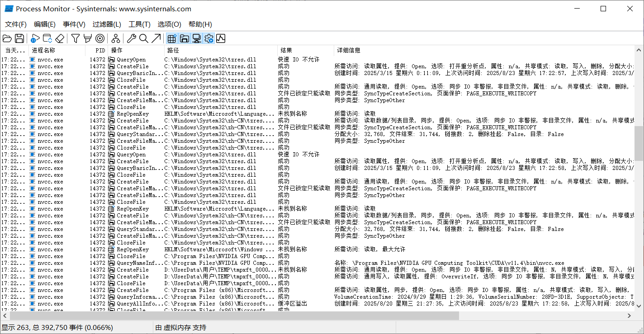Click the Highlight marker icon

(88, 38)
